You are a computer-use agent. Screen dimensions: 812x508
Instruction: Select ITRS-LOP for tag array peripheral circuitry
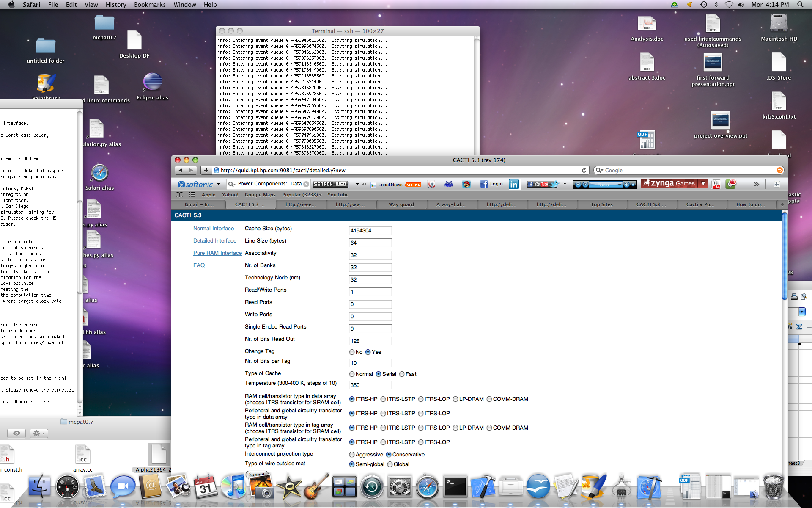[421, 442]
